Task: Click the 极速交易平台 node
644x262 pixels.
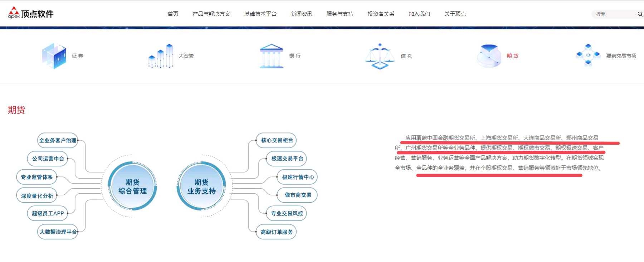Action: pyautogui.click(x=287, y=159)
